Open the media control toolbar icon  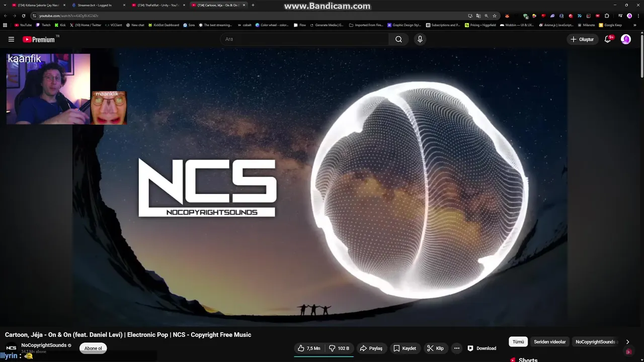pyautogui.click(x=620, y=16)
